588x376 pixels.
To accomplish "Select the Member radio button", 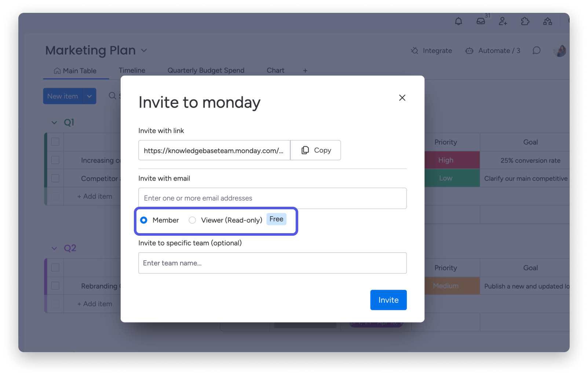I will [x=144, y=220].
